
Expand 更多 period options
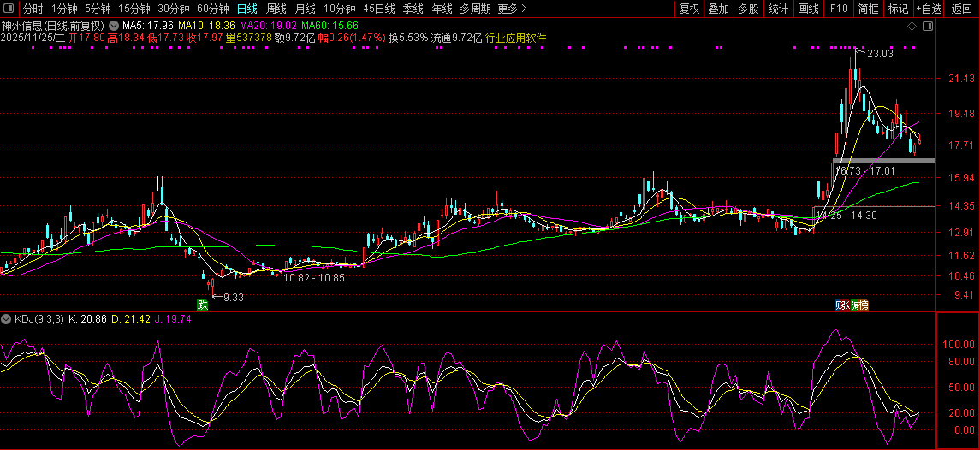(512, 9)
